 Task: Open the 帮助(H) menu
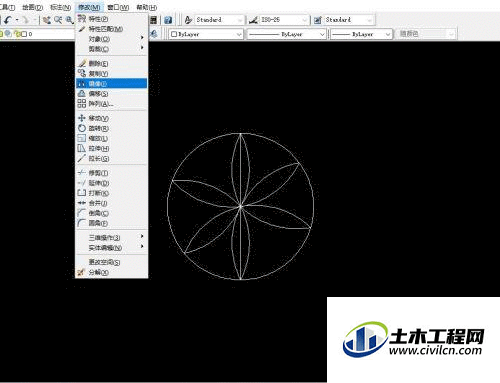[147, 7]
